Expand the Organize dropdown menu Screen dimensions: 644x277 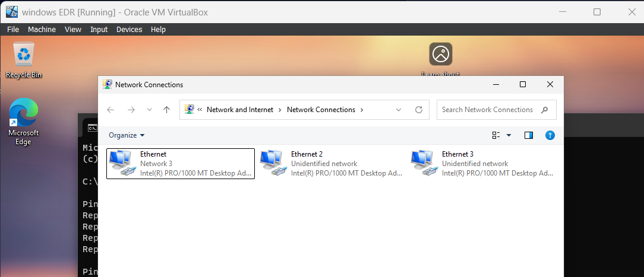(127, 135)
